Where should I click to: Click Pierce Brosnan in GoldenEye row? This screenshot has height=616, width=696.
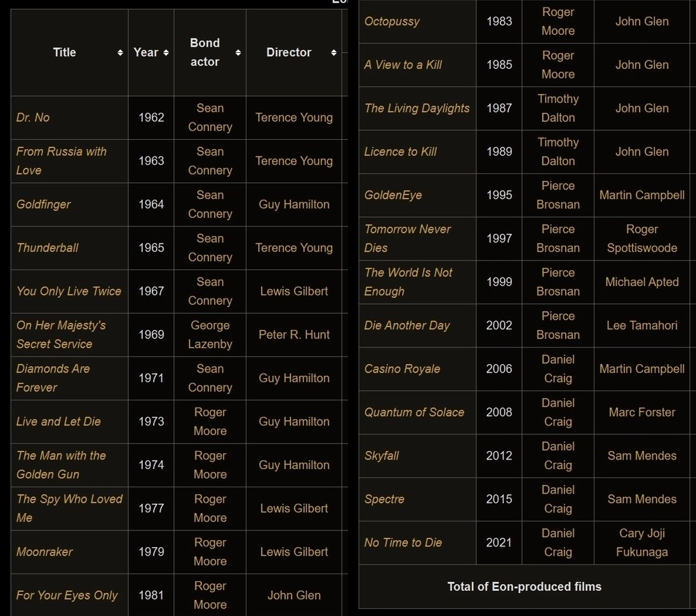[558, 196]
